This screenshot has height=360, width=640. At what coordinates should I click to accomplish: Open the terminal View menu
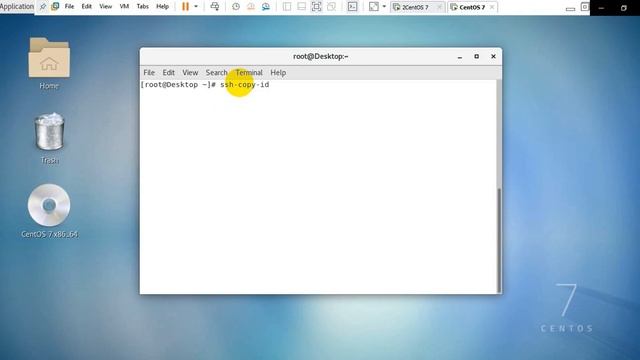click(x=190, y=73)
